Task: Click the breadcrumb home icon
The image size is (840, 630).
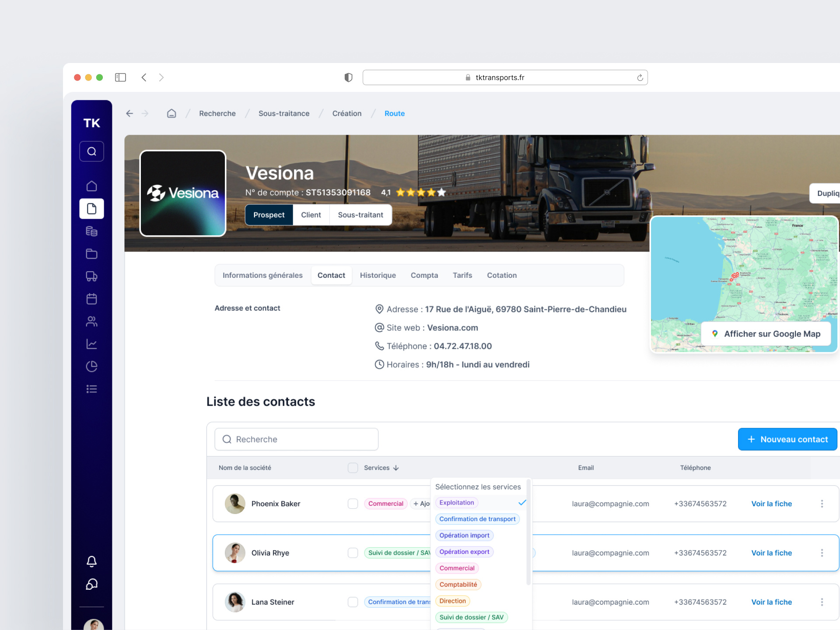Action: point(171,113)
